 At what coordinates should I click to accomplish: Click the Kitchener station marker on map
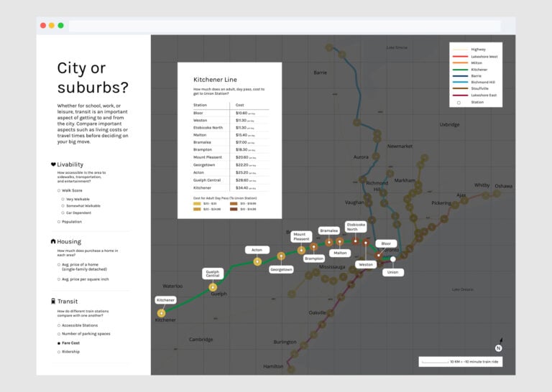tap(161, 313)
